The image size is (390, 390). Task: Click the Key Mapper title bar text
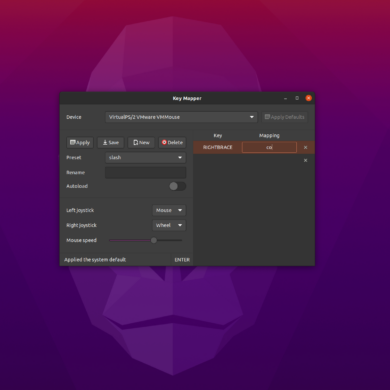tap(187, 98)
